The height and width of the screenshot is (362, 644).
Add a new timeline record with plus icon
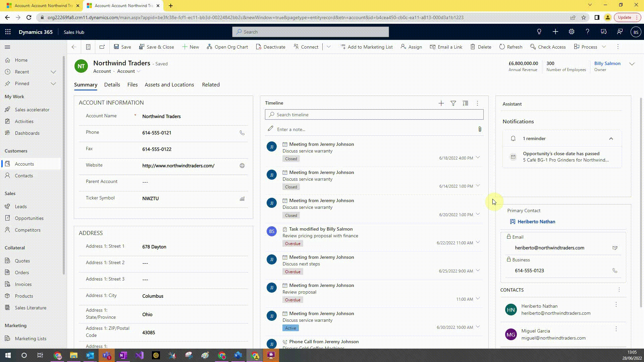[441, 103]
